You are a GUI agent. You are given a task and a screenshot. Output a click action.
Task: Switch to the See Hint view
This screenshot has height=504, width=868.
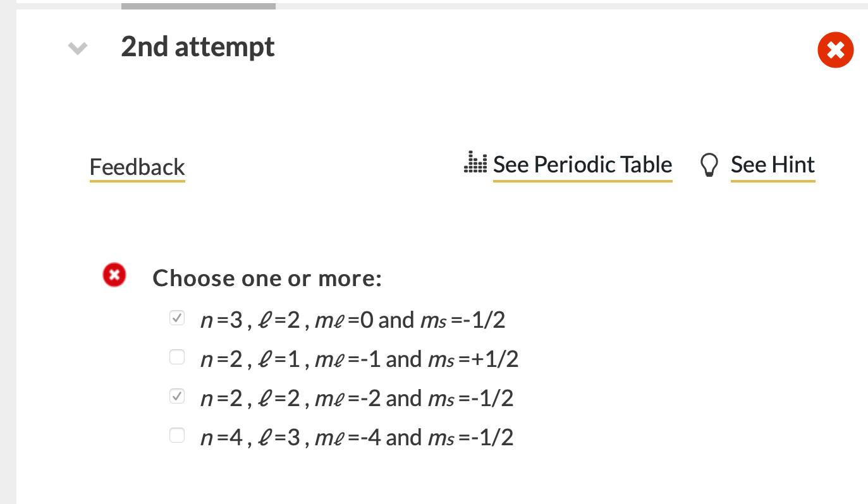773,164
